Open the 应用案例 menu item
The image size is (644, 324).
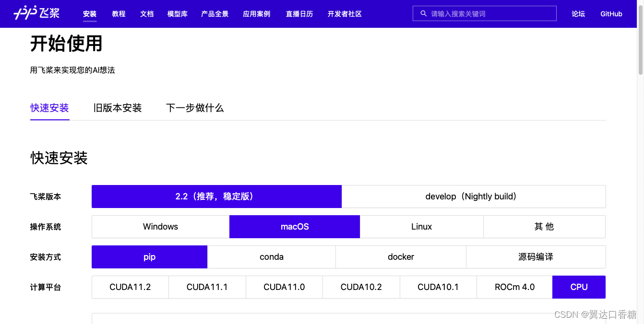pyautogui.click(x=257, y=14)
